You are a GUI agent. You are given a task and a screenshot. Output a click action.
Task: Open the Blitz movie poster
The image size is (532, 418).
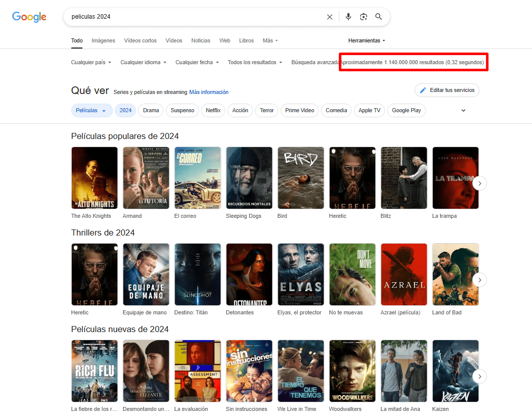tap(404, 178)
